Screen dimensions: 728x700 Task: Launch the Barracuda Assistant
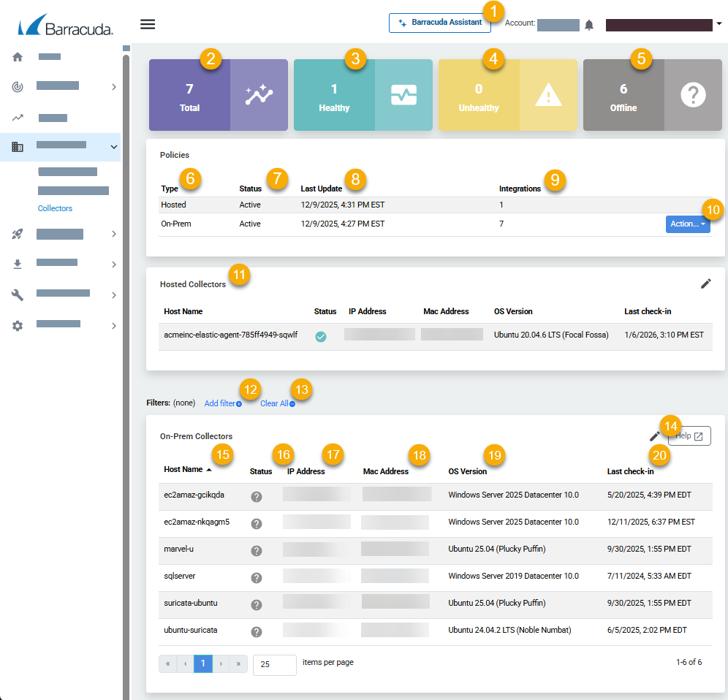(x=439, y=23)
